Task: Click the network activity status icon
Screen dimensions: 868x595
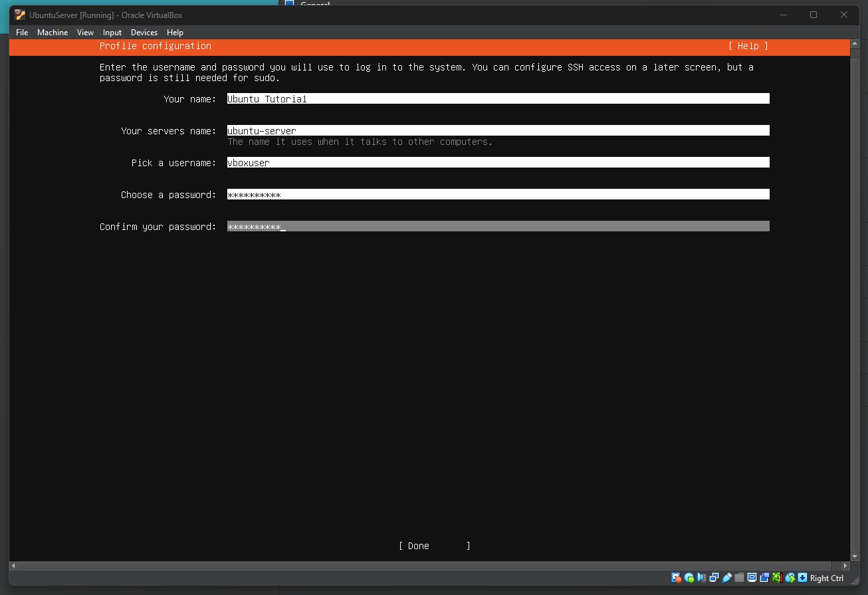Action: point(714,578)
